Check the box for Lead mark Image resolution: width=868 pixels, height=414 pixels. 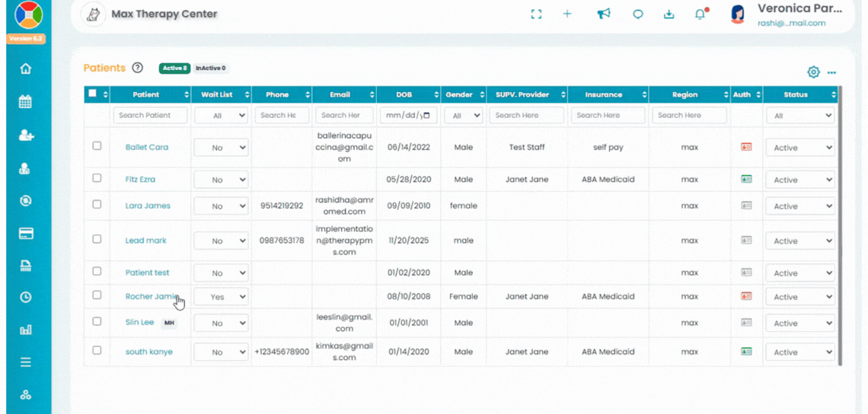click(x=97, y=239)
